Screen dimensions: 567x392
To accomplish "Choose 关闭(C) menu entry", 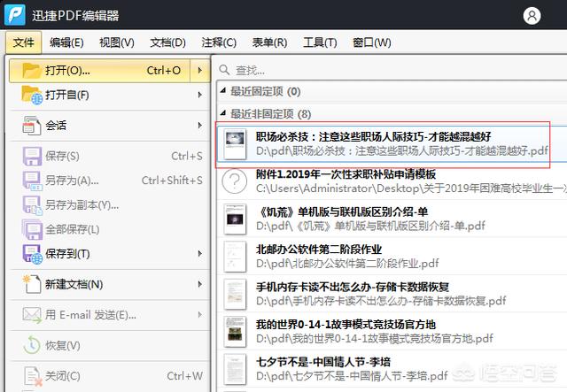I will [x=109, y=376].
